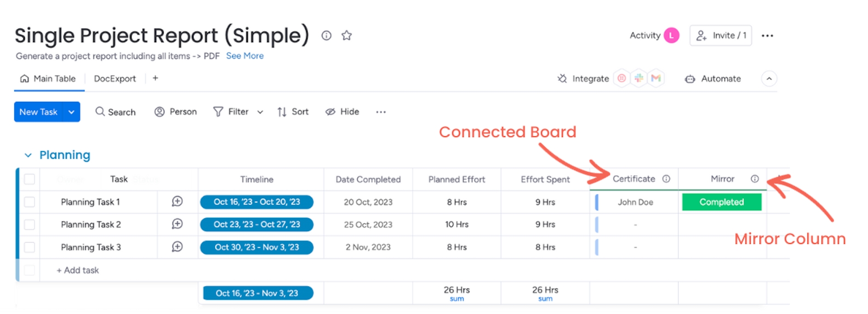The height and width of the screenshot is (314, 868).
Task: Star the board as favorite
Action: click(x=347, y=35)
